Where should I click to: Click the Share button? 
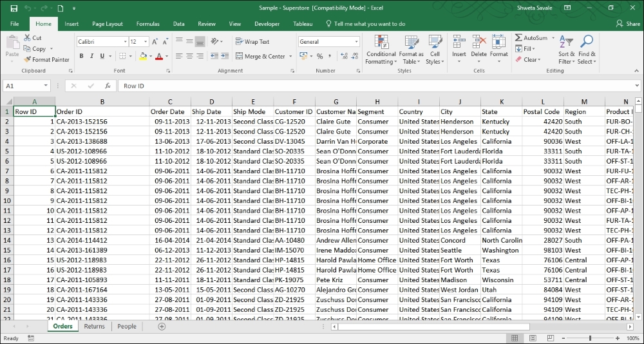(x=629, y=24)
